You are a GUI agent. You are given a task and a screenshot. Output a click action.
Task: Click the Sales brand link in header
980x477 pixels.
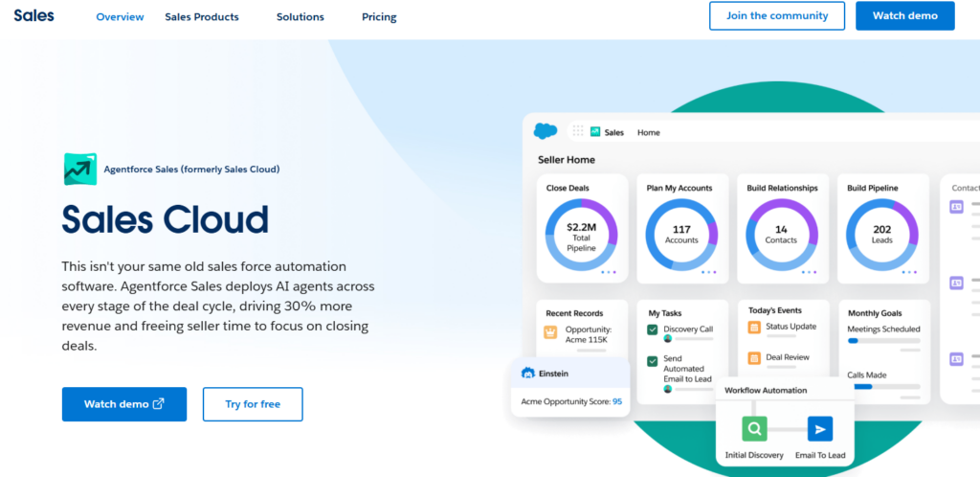[33, 15]
